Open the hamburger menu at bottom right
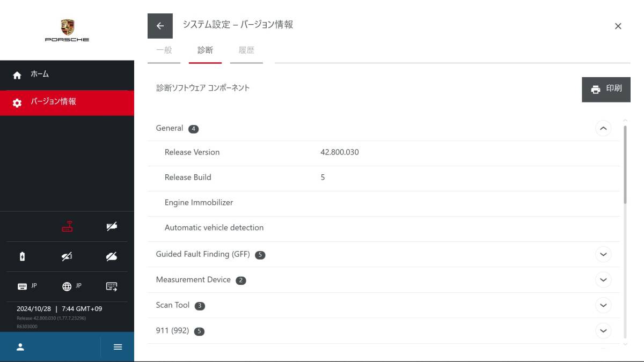Image resolution: width=644 pixels, height=362 pixels. click(x=118, y=347)
